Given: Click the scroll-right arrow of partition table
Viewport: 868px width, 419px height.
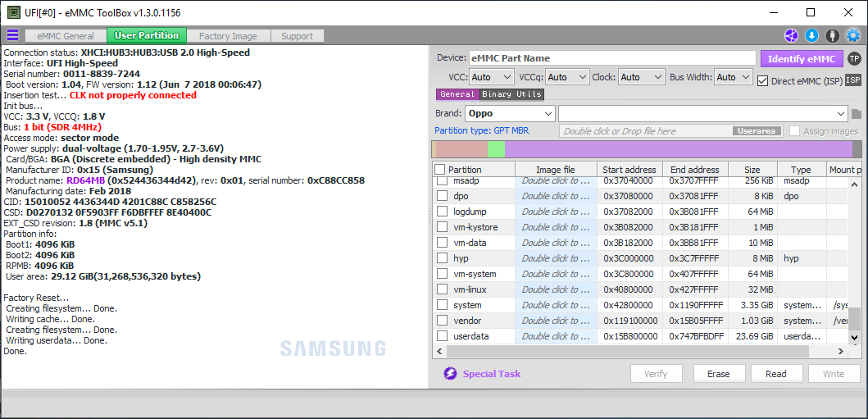Looking at the screenshot, I should click(841, 351).
